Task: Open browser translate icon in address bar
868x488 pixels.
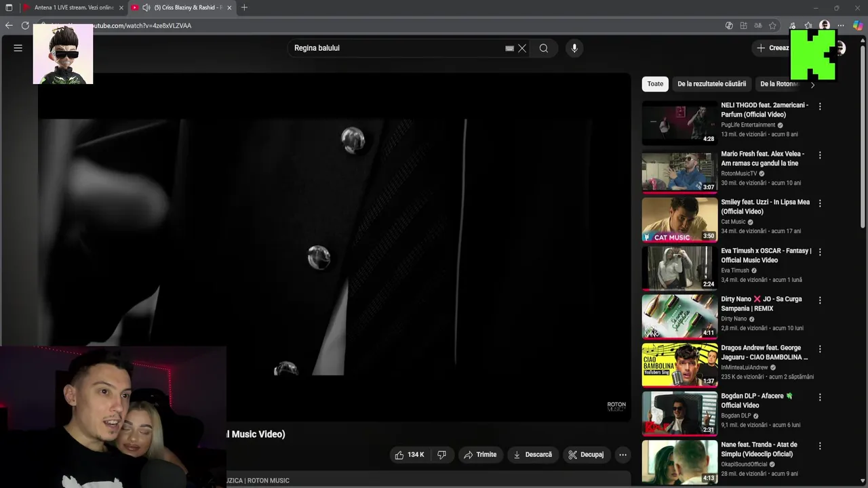Action: click(757, 26)
